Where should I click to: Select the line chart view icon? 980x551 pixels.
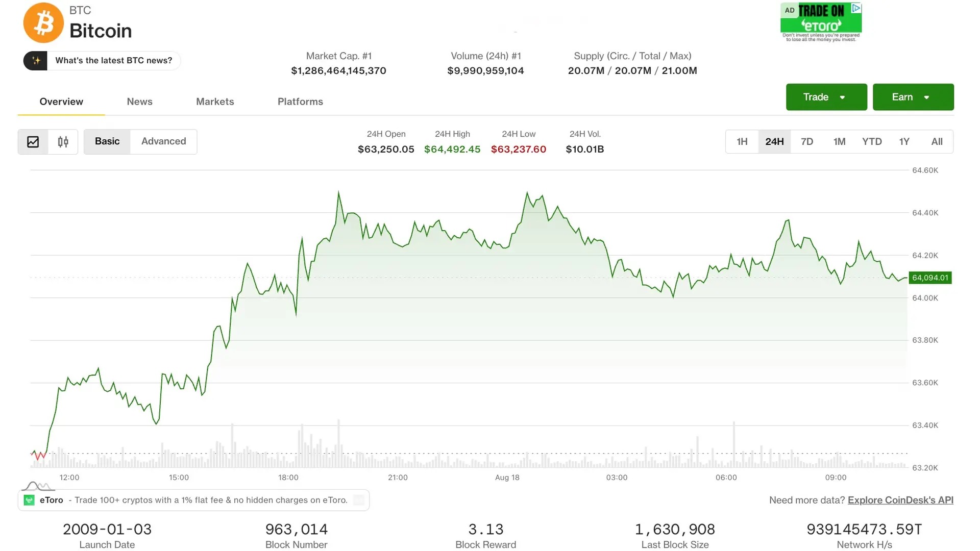pyautogui.click(x=33, y=142)
